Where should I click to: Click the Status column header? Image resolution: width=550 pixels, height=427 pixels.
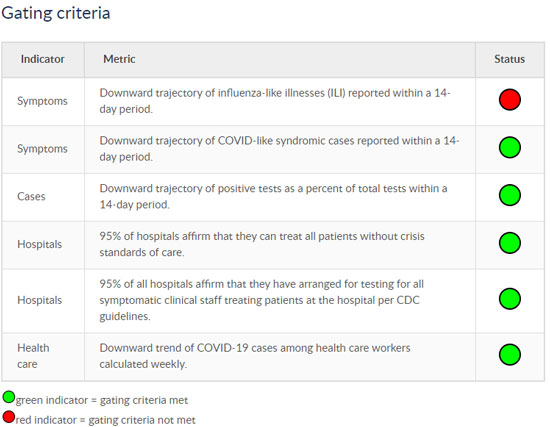coord(510,59)
